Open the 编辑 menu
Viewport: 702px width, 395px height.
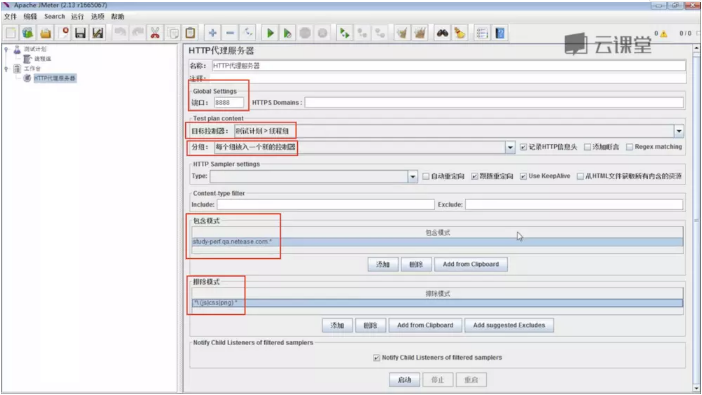30,17
